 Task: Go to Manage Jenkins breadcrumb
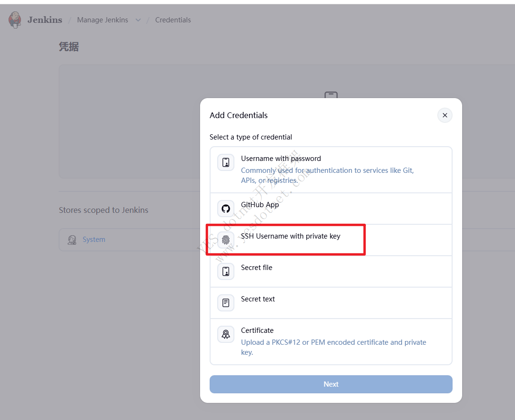(102, 20)
